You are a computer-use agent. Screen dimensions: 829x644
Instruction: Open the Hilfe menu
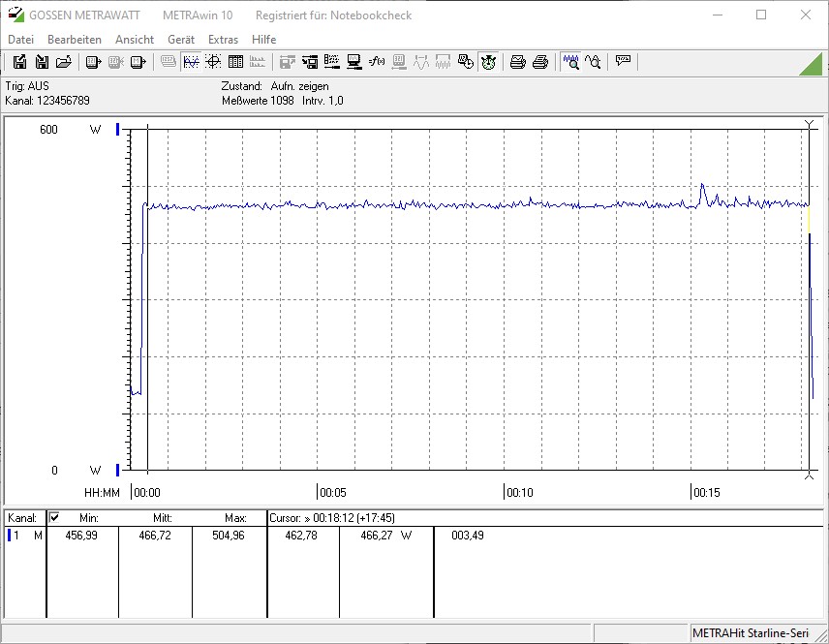click(x=264, y=40)
